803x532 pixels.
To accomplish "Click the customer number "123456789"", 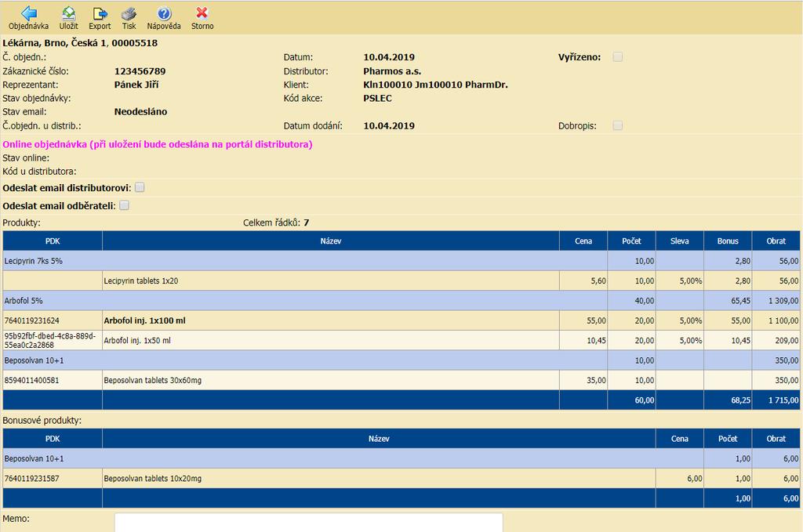I will 140,71.
